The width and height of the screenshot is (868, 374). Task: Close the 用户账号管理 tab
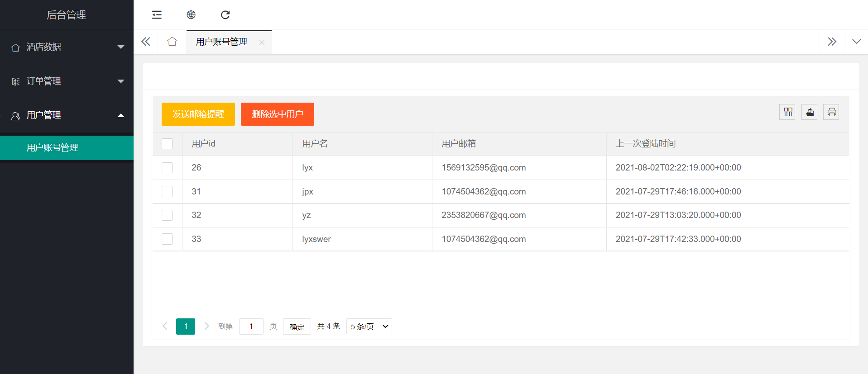[x=262, y=43]
